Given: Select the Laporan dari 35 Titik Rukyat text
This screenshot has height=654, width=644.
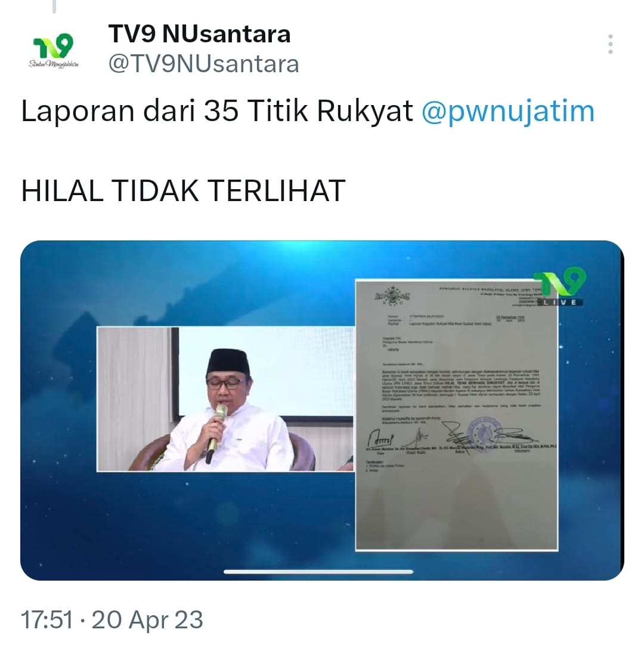Looking at the screenshot, I should 217,112.
